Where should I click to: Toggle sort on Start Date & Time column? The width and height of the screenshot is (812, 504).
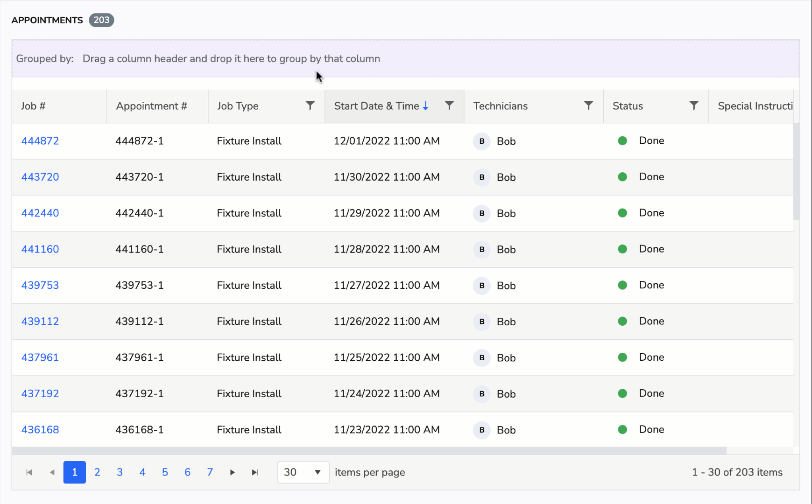[376, 106]
